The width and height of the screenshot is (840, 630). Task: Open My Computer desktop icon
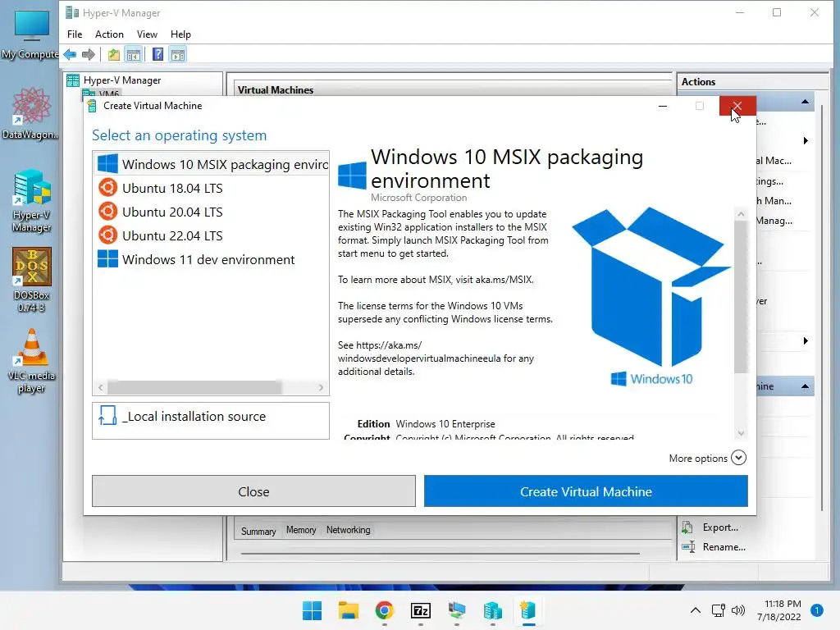coord(30,34)
